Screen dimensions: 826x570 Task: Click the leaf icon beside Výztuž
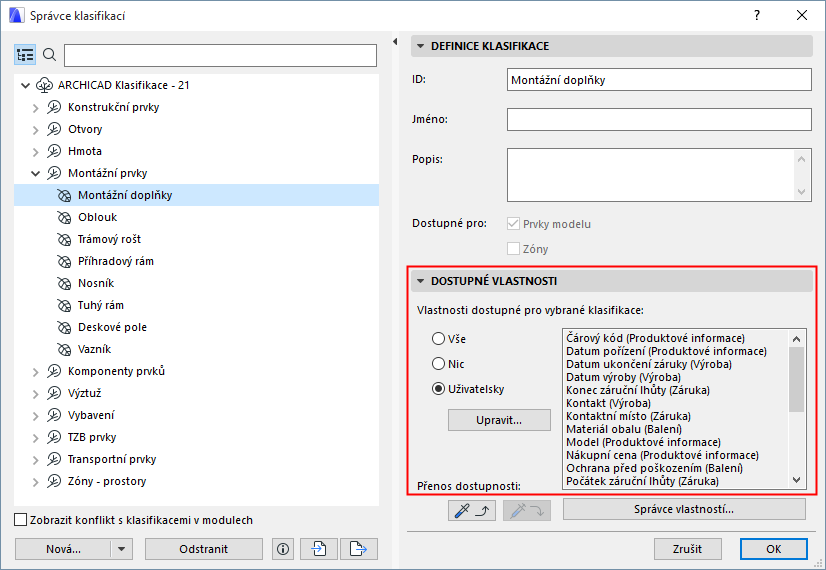coord(54,393)
